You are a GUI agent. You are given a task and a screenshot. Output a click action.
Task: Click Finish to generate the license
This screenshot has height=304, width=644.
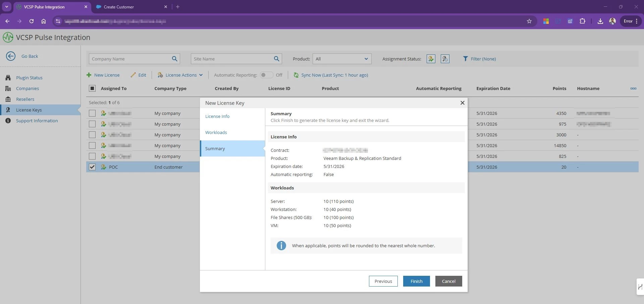coord(416,281)
